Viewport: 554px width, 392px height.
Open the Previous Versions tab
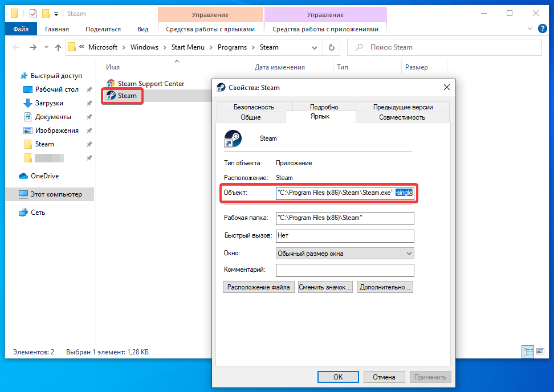click(x=403, y=107)
